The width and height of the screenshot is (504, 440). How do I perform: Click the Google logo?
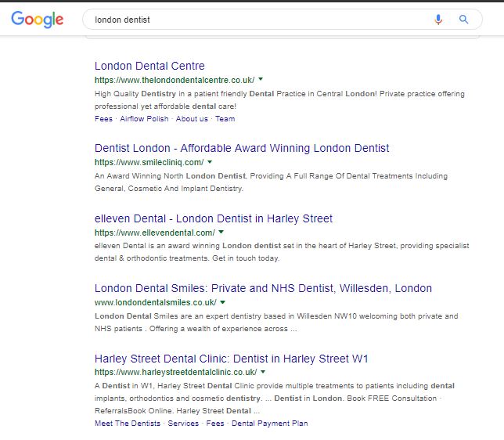pos(38,20)
